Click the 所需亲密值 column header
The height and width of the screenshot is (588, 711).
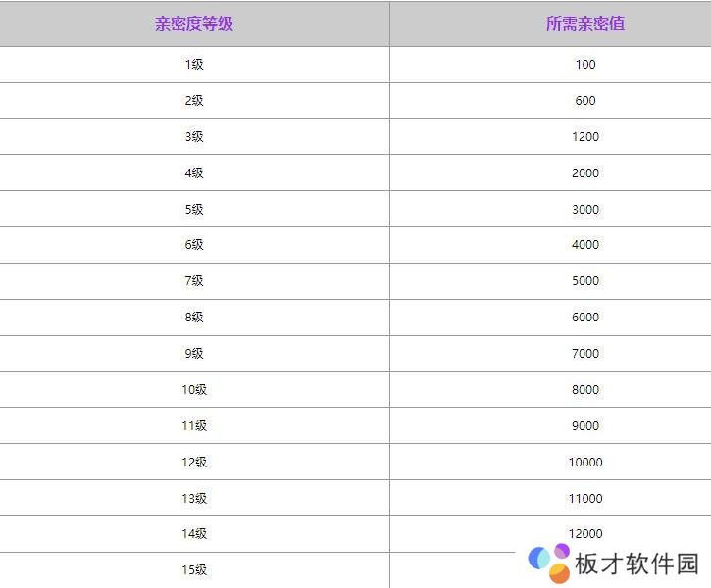(x=585, y=24)
